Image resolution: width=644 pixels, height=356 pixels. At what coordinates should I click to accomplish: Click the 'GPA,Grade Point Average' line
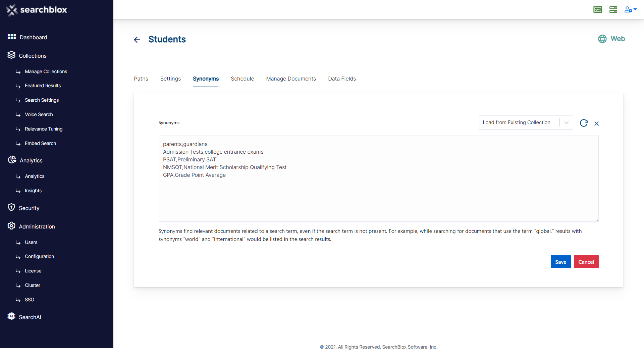click(194, 175)
